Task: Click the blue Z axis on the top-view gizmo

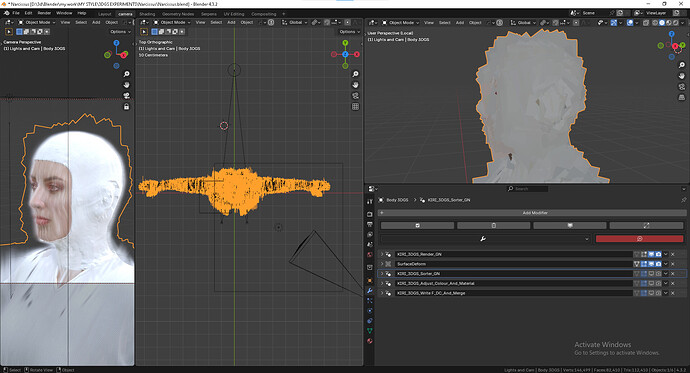Action: tap(345, 54)
